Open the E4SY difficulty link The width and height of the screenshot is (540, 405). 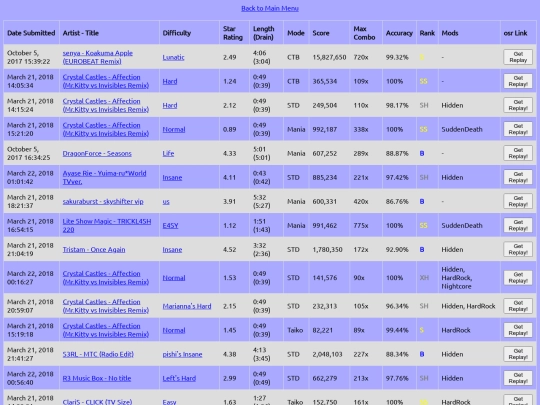tap(170, 226)
